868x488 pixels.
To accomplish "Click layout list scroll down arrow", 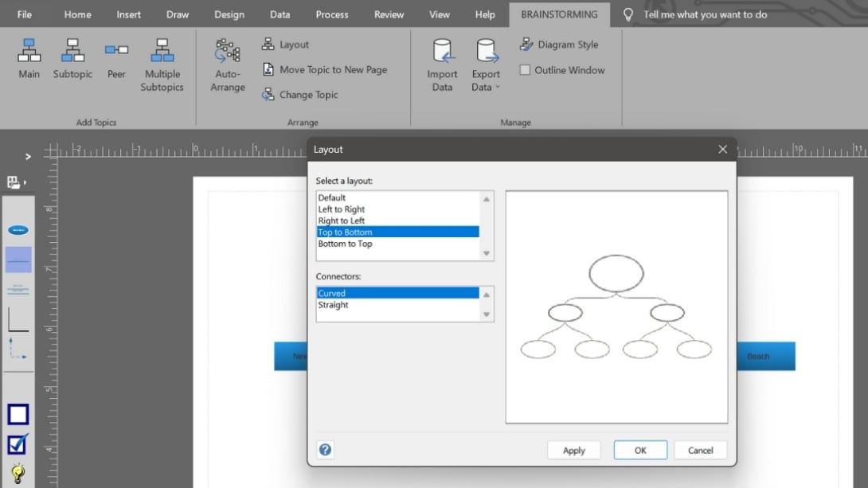I will [487, 253].
